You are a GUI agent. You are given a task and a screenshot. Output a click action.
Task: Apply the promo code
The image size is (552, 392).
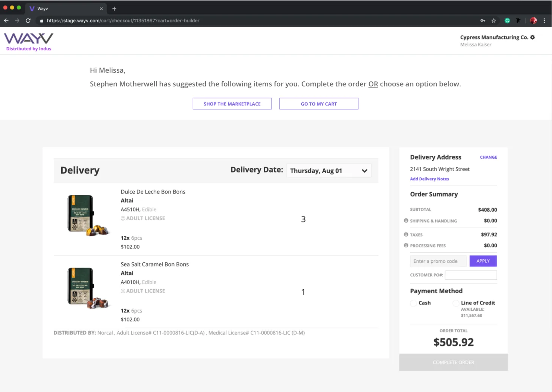pyautogui.click(x=483, y=261)
